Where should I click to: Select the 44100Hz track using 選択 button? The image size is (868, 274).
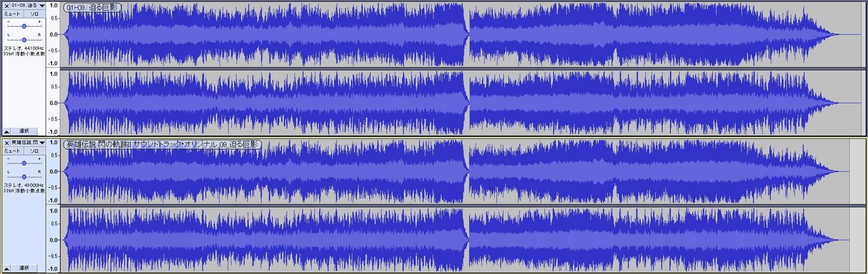point(24,132)
